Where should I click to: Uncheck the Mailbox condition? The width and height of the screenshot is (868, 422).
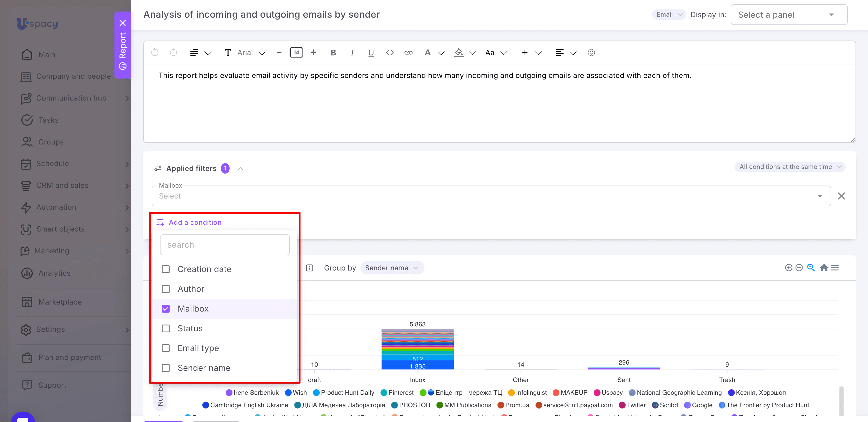165,308
